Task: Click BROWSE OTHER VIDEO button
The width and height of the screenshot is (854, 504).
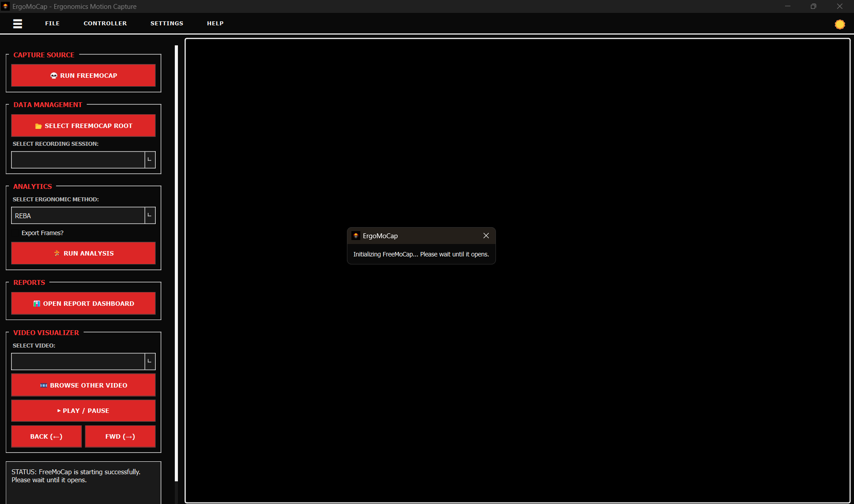Action: coord(83,385)
